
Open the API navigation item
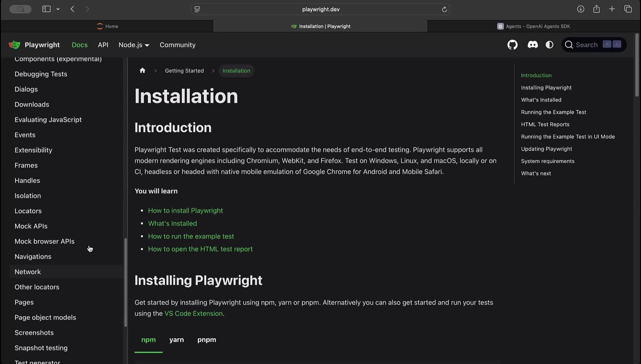(x=103, y=45)
